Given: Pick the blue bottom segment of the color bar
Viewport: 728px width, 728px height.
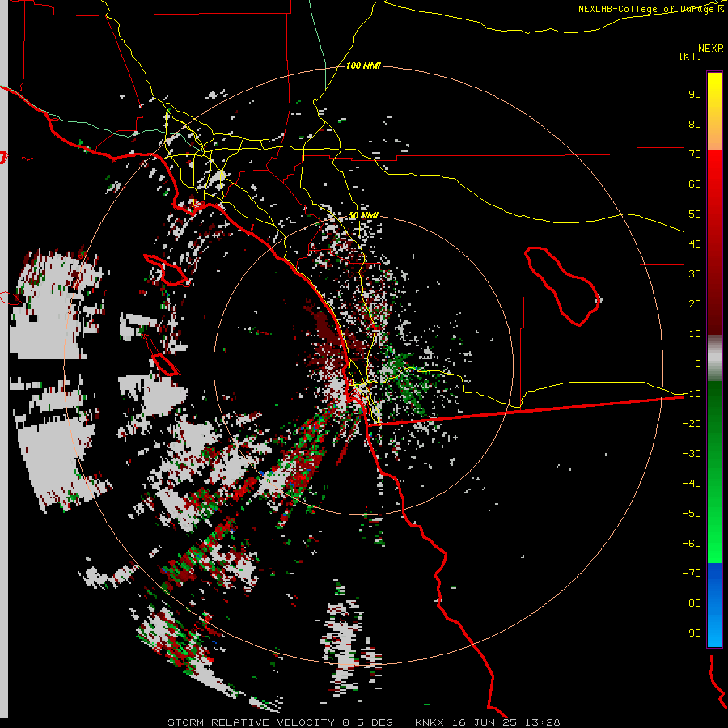Looking at the screenshot, I should point(714,604).
